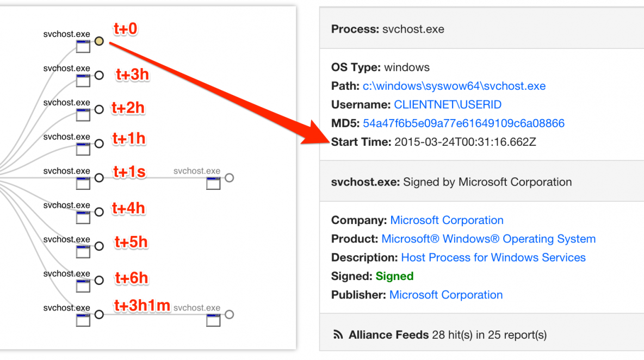
Task: Open the Publisher Microsoft Corporation link
Action: 446,295
